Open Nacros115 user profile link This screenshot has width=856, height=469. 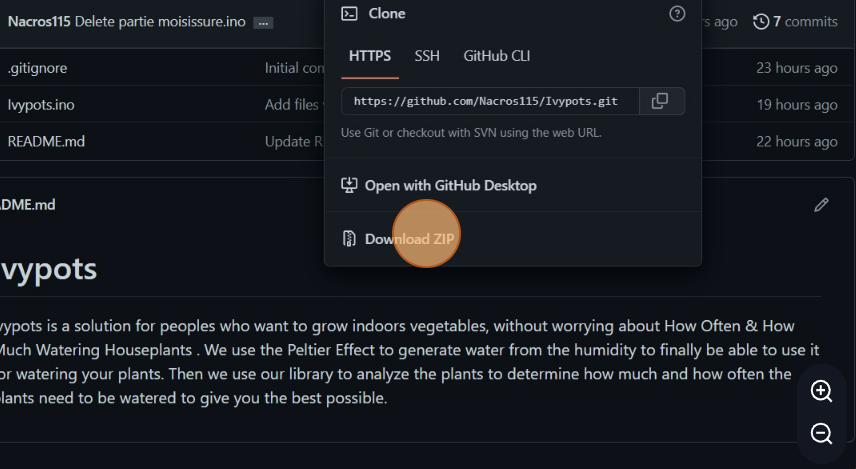pos(39,22)
